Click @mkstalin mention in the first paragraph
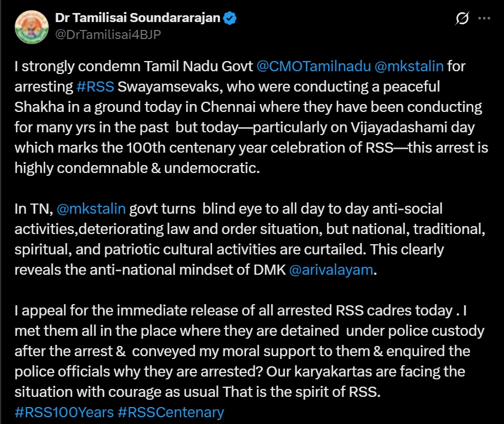Viewport: 504px width, 424px height. point(409,67)
